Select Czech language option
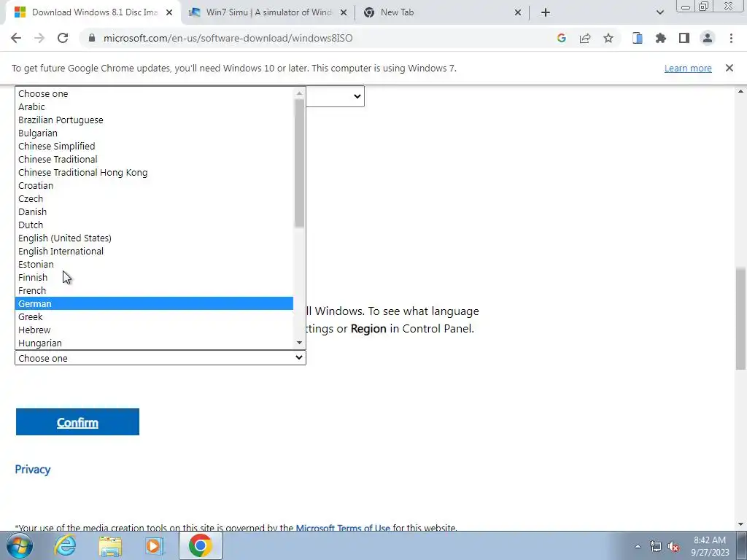Image resolution: width=747 pixels, height=560 pixels. tap(154, 198)
